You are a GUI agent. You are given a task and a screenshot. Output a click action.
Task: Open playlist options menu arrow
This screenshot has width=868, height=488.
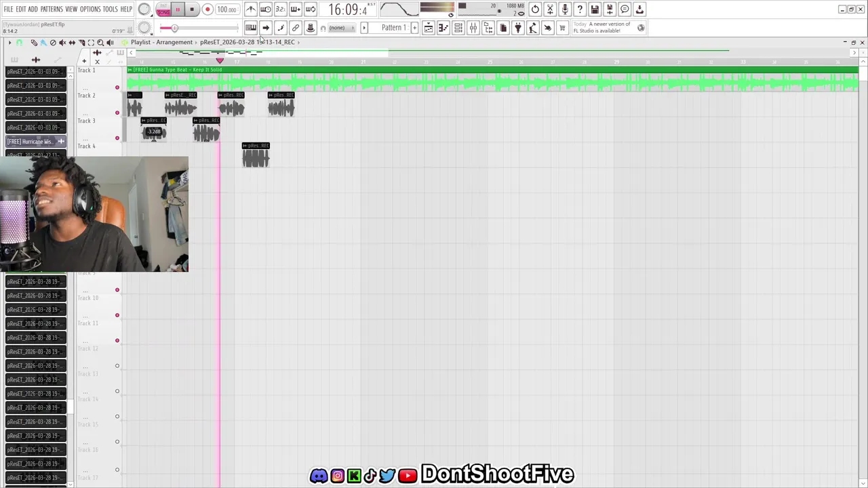click(x=9, y=43)
